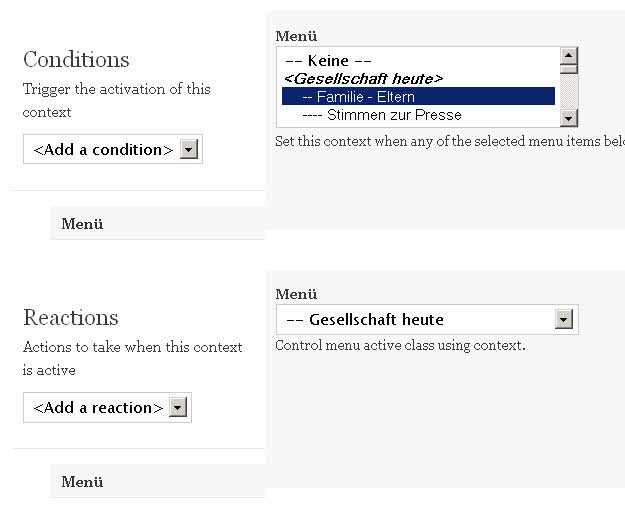This screenshot has height=505, width=625.
Task: Click the scroll down arrow in menu list
Action: pyautogui.click(x=569, y=118)
